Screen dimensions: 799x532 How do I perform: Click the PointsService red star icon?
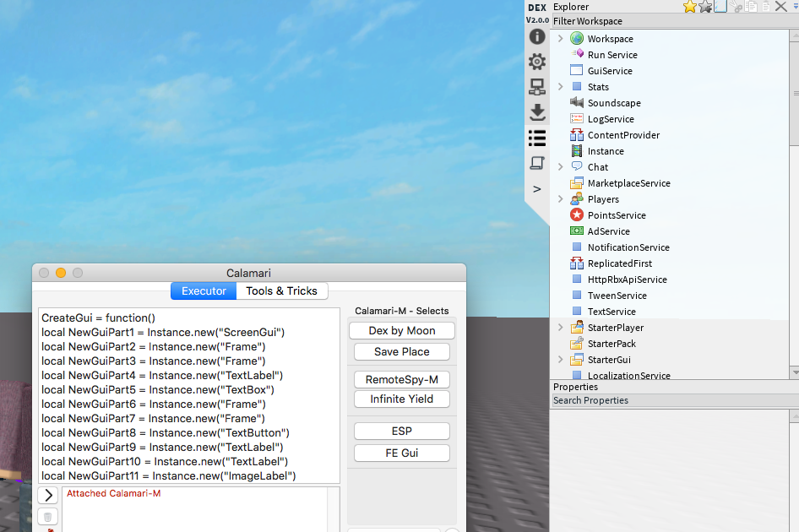pos(577,215)
